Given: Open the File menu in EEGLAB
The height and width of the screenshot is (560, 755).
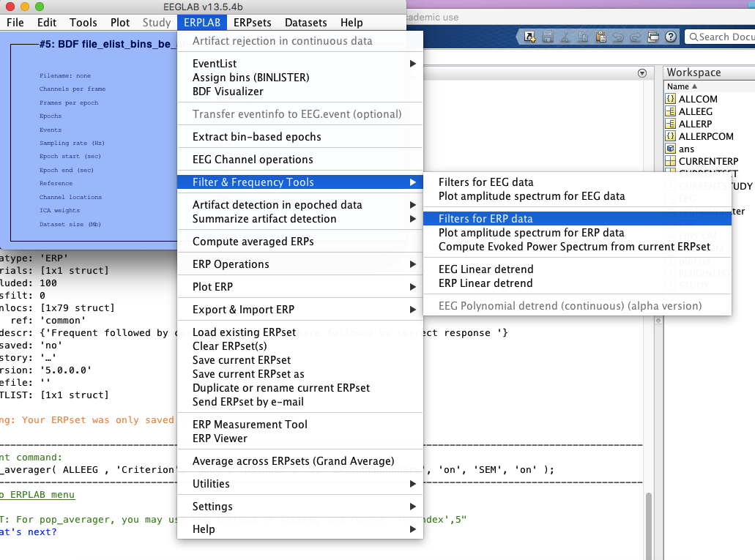Looking at the screenshot, I should click(15, 23).
